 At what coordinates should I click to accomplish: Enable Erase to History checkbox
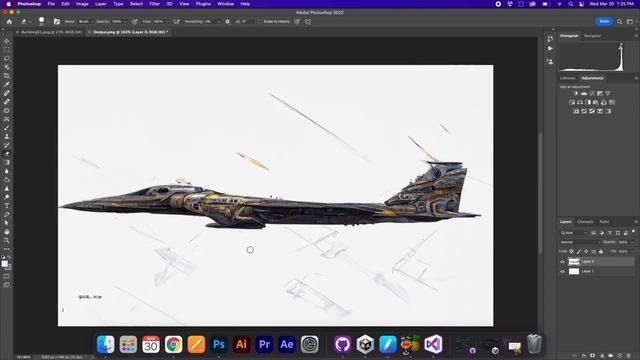[260, 22]
